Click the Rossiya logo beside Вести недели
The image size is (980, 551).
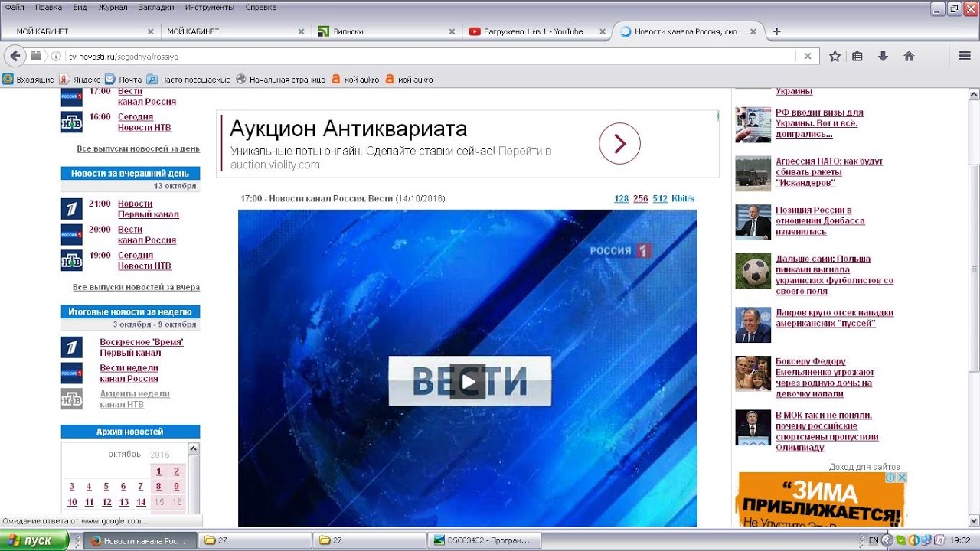(x=72, y=373)
